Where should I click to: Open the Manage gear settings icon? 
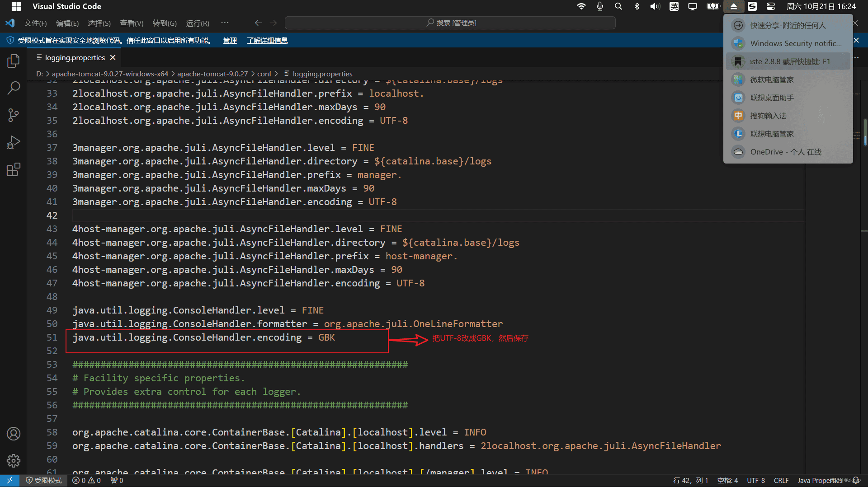coord(14,461)
